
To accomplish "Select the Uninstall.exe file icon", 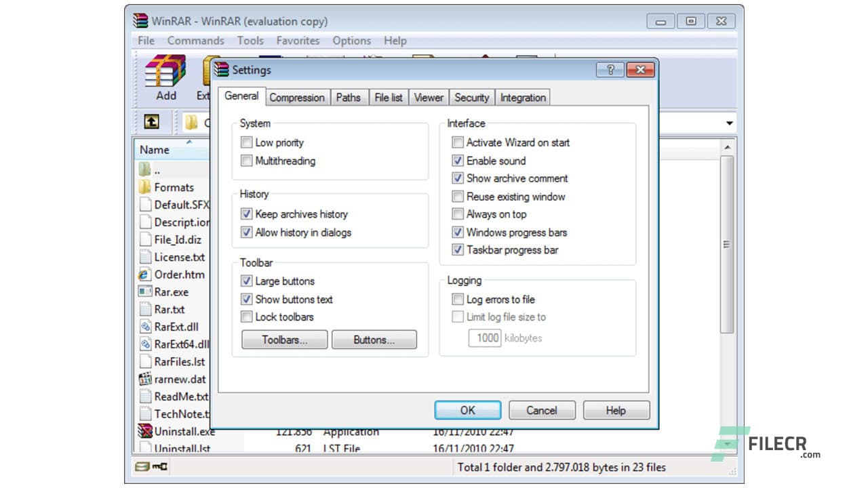I will coord(146,431).
